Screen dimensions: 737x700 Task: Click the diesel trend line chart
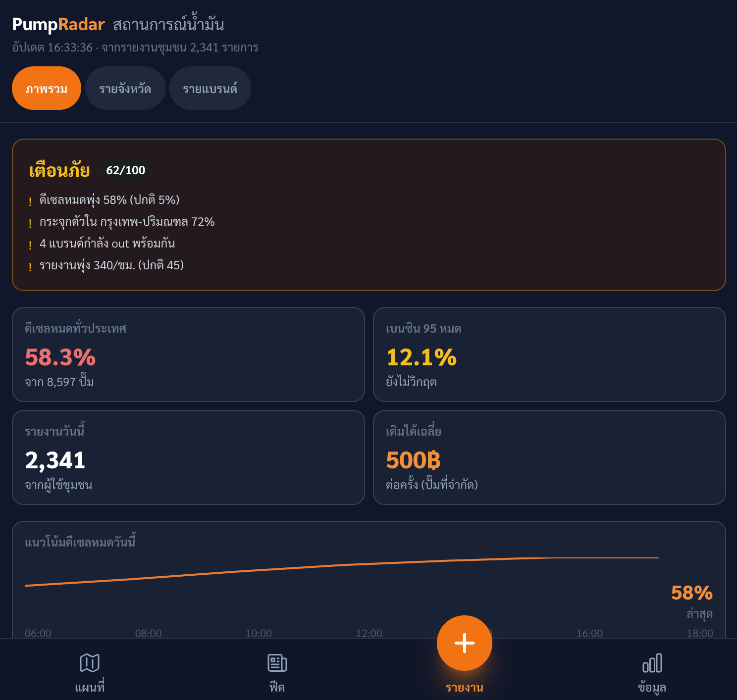click(342, 571)
